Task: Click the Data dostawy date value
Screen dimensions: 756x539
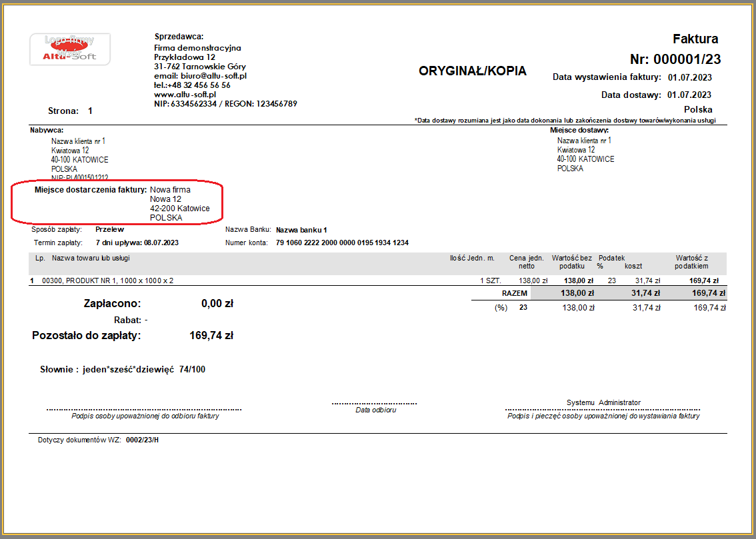Action: click(689, 95)
